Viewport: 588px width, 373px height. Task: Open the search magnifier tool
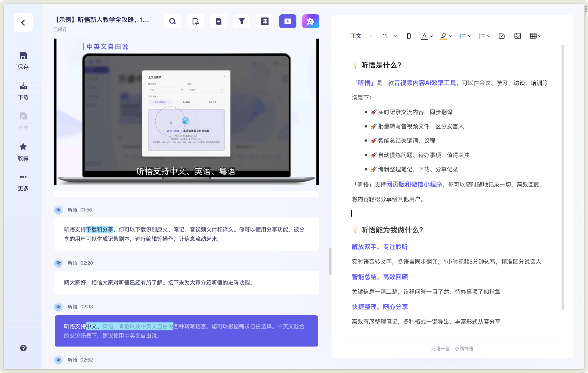tap(172, 21)
